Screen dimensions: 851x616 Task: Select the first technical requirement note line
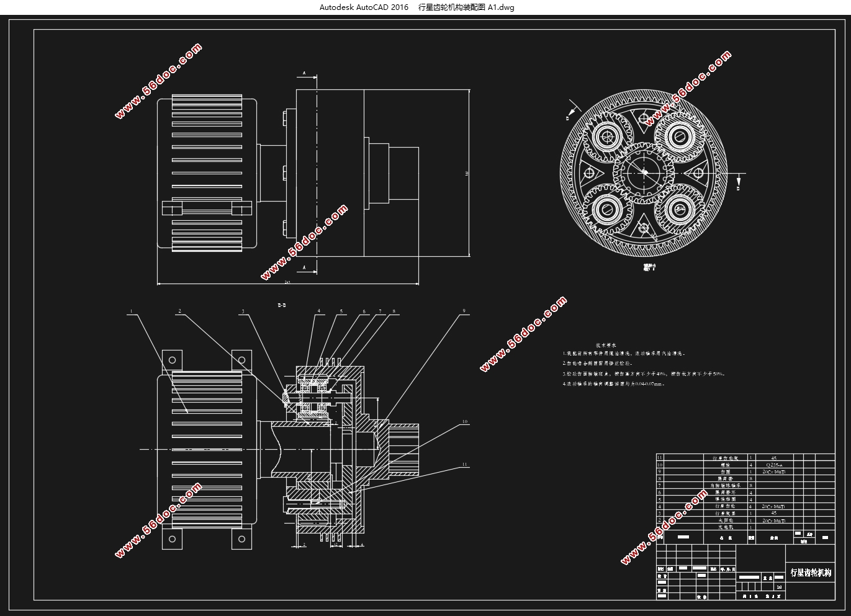tap(623, 354)
